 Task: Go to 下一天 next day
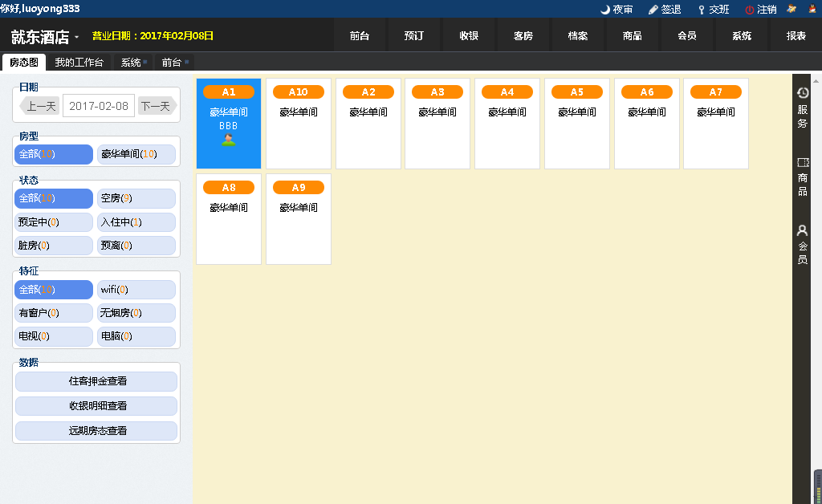point(156,106)
